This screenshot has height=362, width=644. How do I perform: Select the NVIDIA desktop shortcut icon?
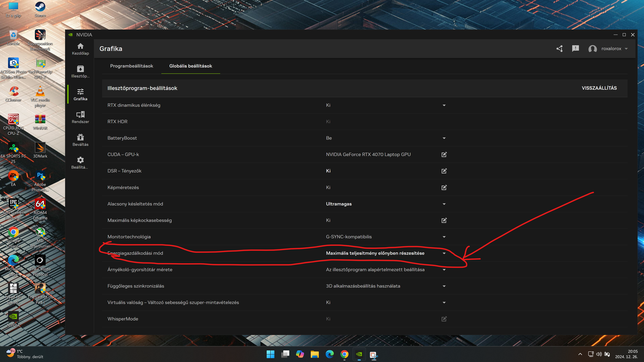click(13, 319)
